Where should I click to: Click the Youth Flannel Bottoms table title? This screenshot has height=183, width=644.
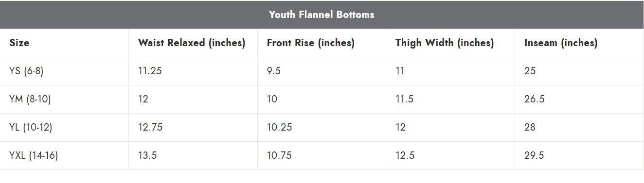322,15
